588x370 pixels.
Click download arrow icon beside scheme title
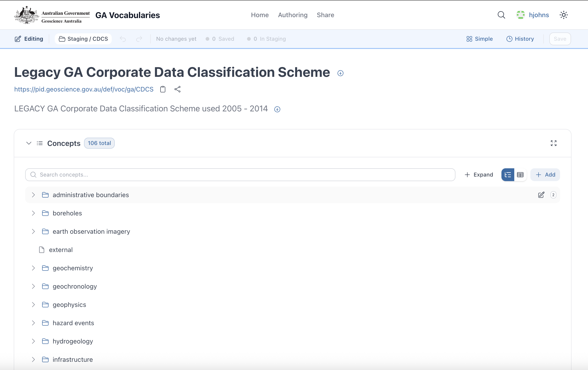point(340,73)
